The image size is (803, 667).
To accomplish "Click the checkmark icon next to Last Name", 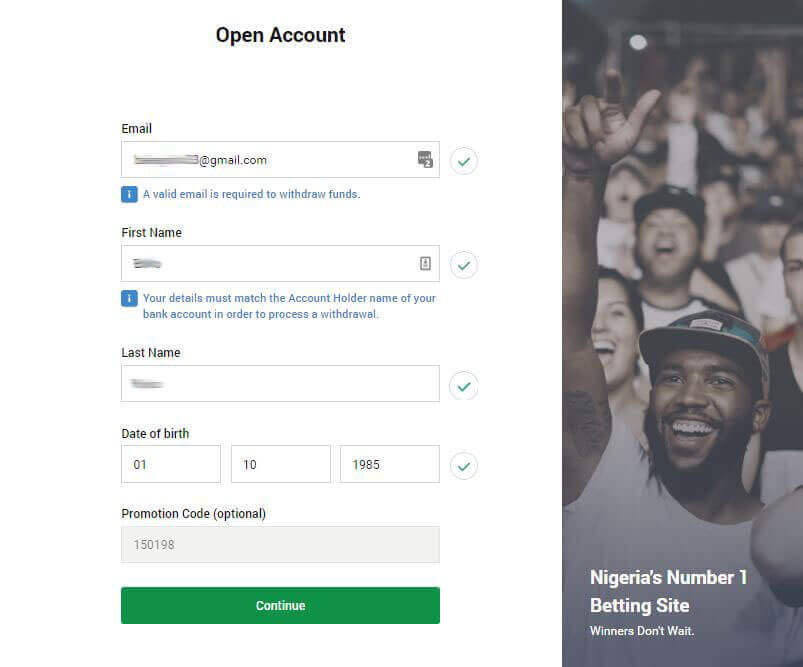I will [464, 385].
